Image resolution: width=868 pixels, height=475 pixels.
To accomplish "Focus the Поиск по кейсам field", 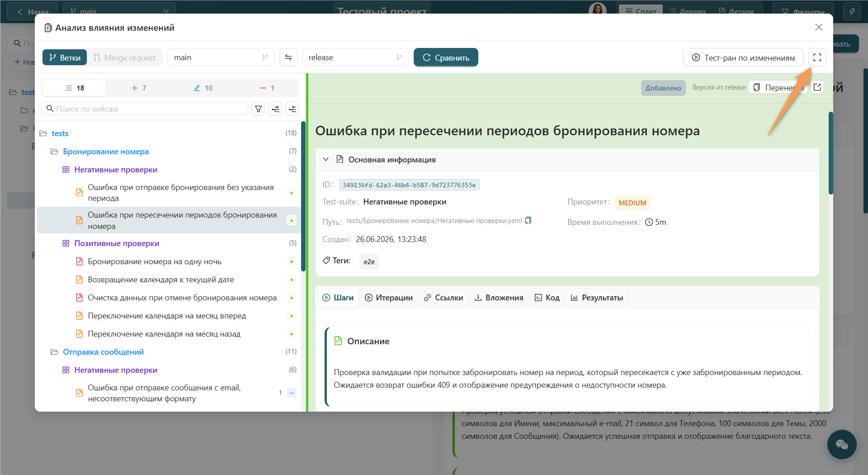I will coord(145,109).
